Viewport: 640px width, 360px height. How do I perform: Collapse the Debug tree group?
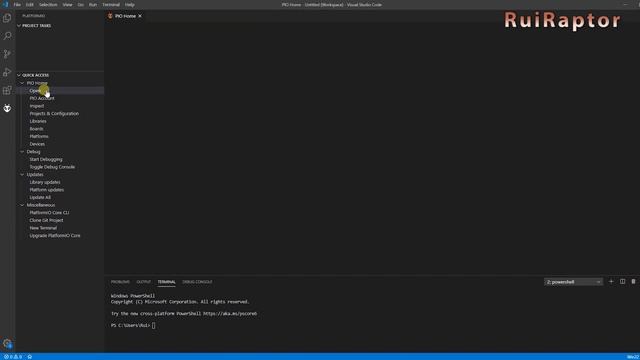pyautogui.click(x=22, y=151)
